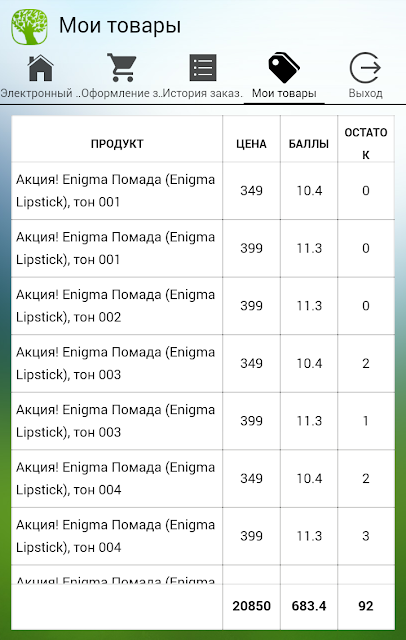Switch to the Мои товары tab label

(x=284, y=93)
